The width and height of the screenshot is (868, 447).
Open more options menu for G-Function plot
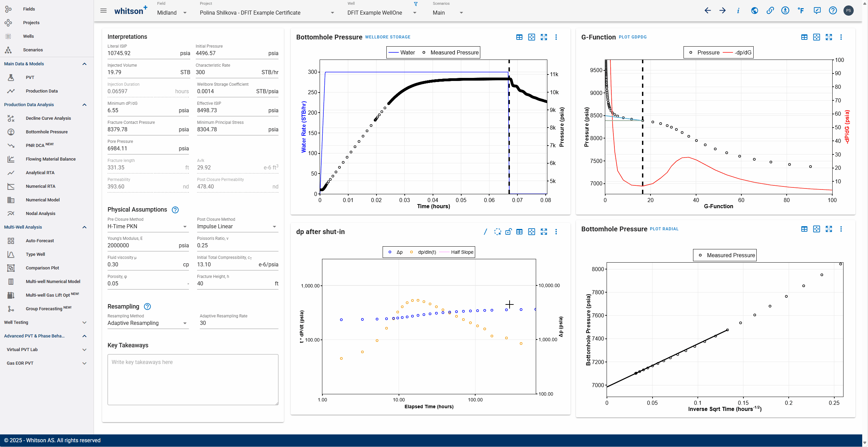(841, 37)
